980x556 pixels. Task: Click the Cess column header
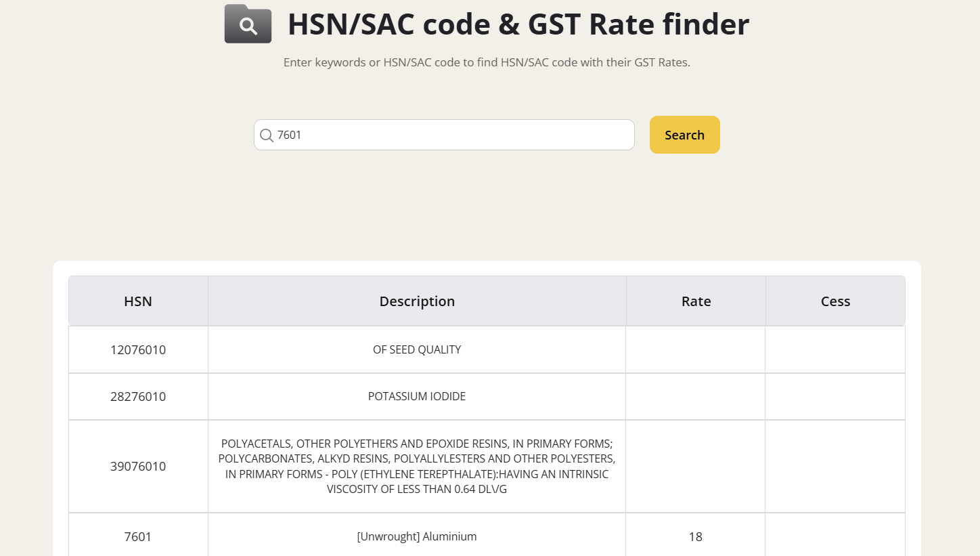[x=835, y=301]
